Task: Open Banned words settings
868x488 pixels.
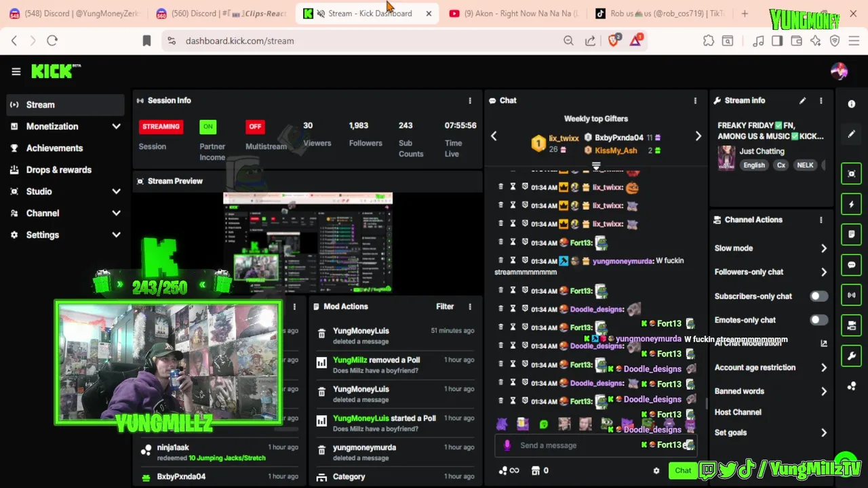Action: (771, 391)
